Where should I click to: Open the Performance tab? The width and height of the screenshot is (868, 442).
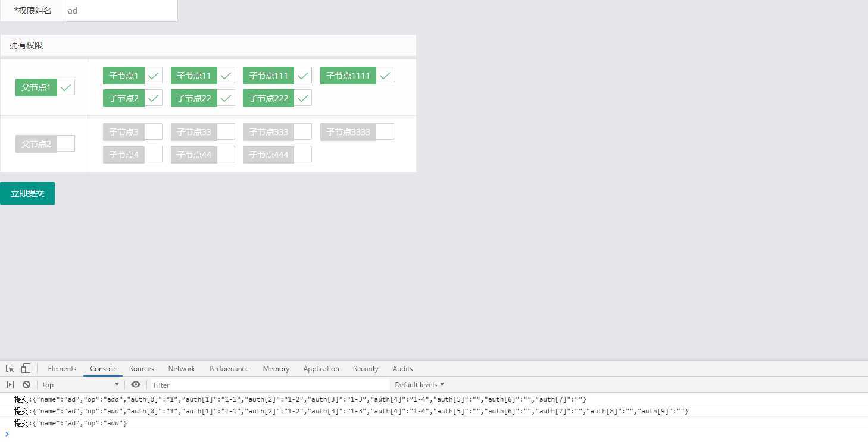(x=229, y=369)
